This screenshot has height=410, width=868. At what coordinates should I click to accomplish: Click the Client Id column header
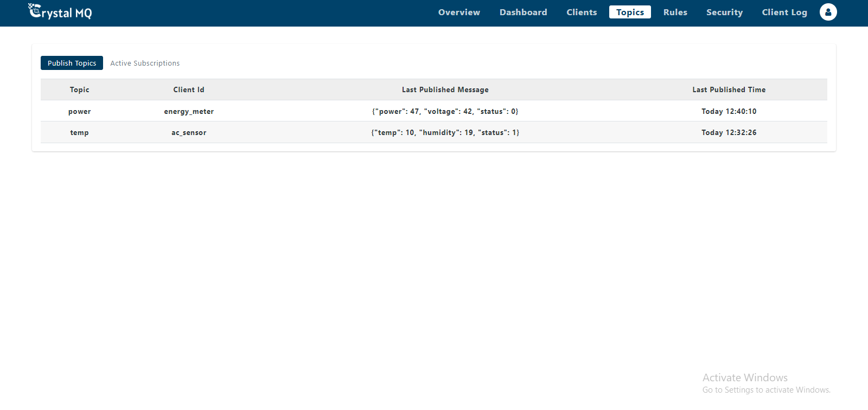[189, 89]
